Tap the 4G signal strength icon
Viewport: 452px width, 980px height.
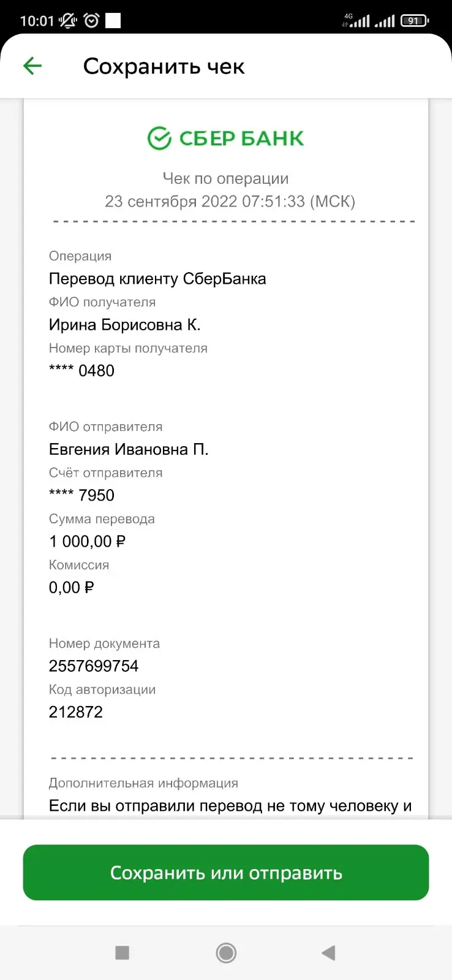(x=356, y=21)
